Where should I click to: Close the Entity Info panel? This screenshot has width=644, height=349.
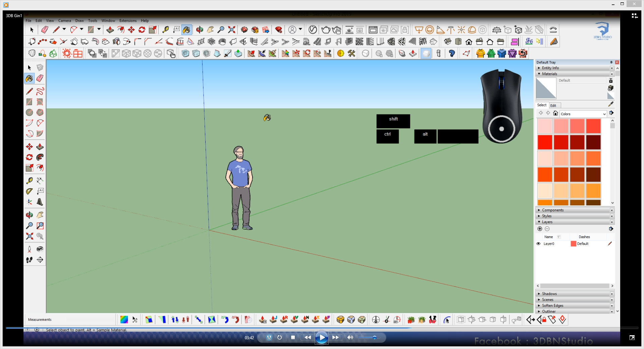coord(612,68)
